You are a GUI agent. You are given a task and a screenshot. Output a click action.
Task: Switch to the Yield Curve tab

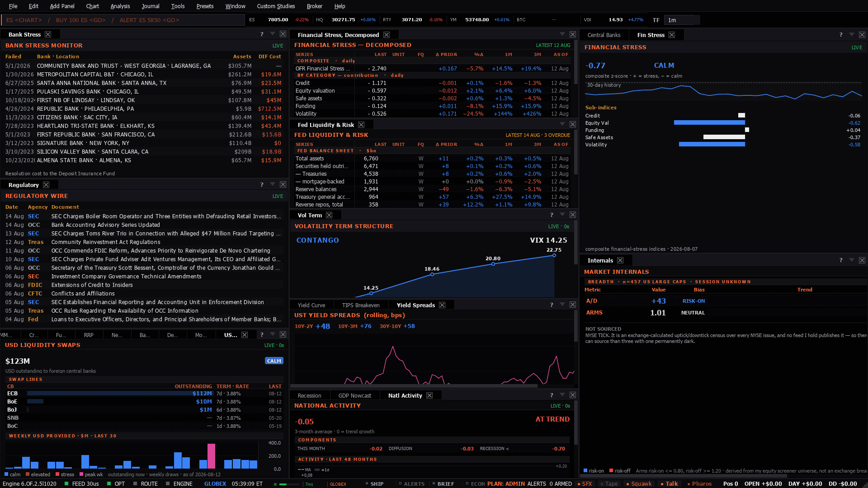[x=311, y=305]
